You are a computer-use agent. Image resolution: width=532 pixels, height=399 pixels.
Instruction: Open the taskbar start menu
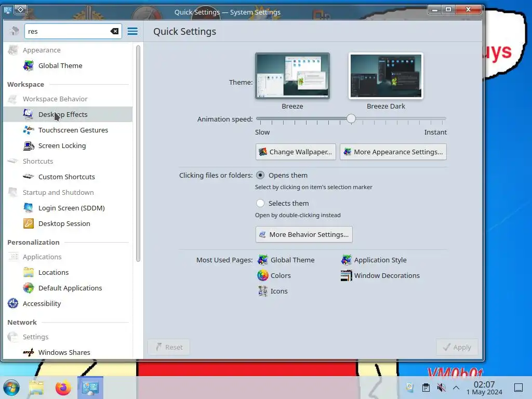(11, 388)
